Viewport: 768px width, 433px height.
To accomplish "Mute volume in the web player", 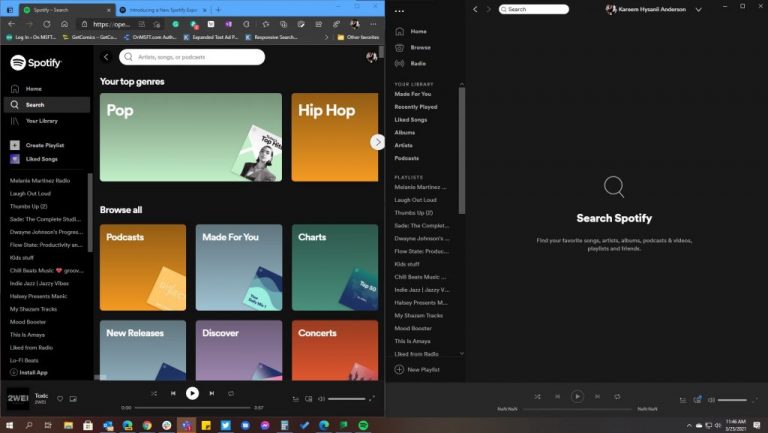I will [x=321, y=399].
